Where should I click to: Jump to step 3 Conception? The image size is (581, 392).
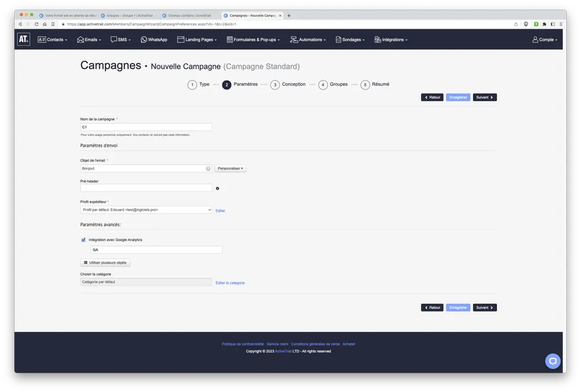[x=288, y=84]
